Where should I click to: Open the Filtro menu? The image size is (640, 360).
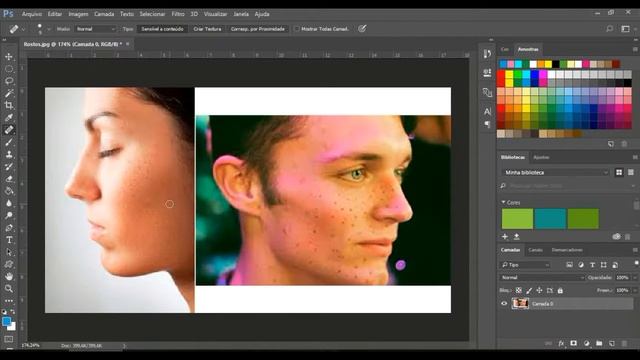pyautogui.click(x=178, y=14)
